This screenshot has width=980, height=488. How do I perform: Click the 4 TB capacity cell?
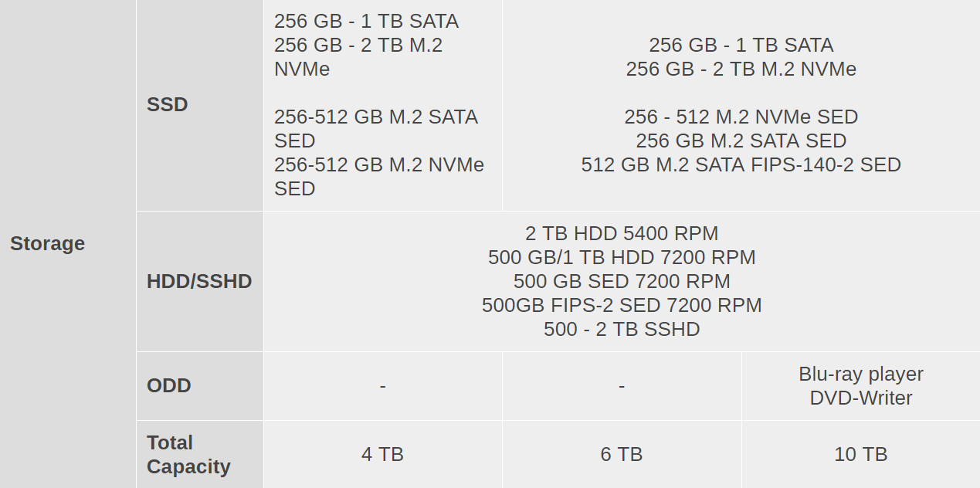click(382, 455)
